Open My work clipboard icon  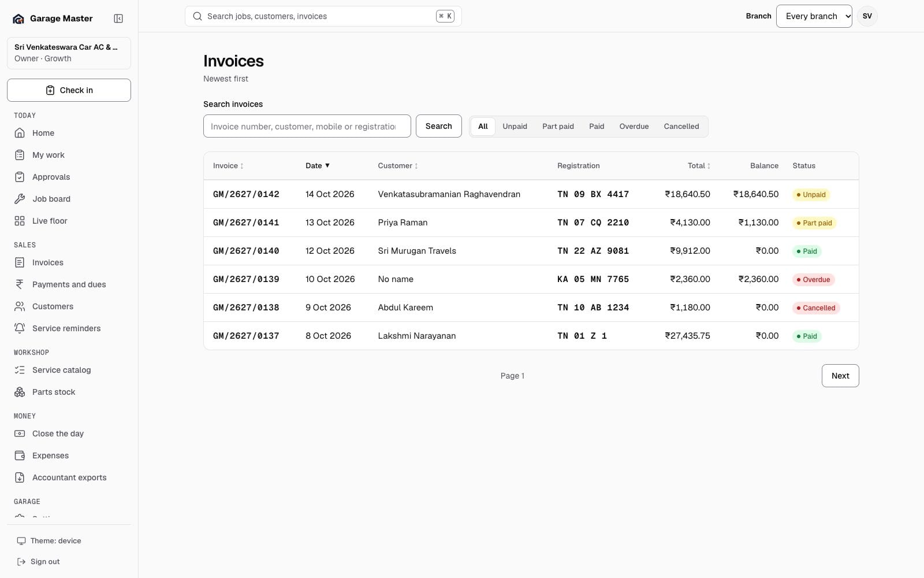point(20,155)
